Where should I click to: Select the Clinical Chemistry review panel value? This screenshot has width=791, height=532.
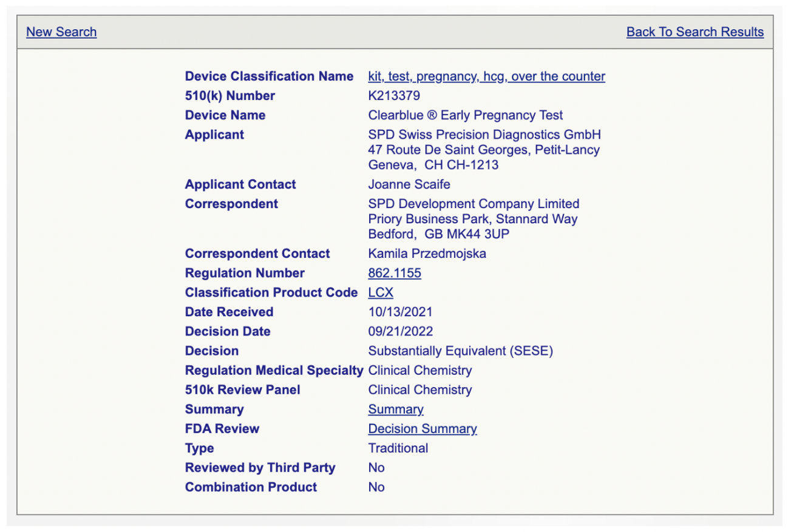(419, 389)
